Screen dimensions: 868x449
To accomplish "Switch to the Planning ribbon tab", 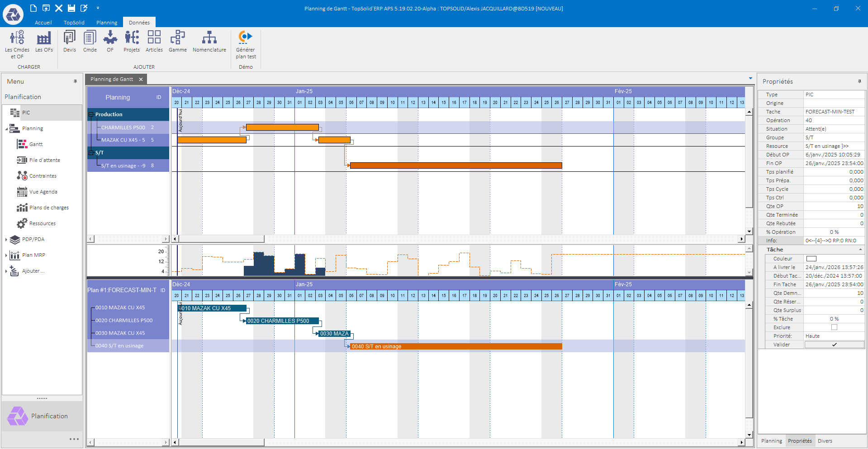I will tap(106, 23).
